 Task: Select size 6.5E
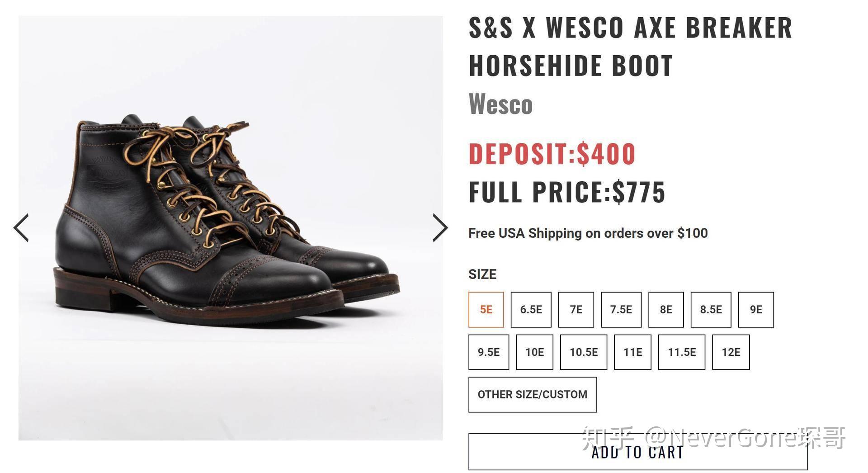tap(531, 310)
